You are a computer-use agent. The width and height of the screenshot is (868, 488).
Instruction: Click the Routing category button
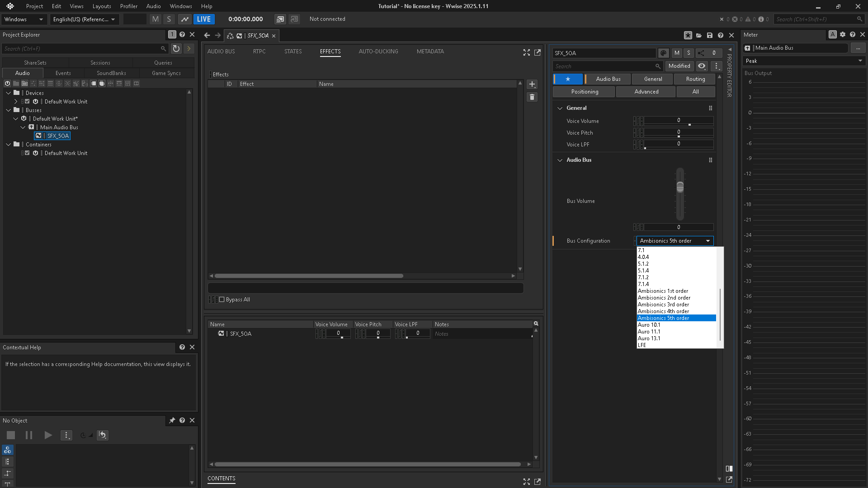[x=695, y=79]
